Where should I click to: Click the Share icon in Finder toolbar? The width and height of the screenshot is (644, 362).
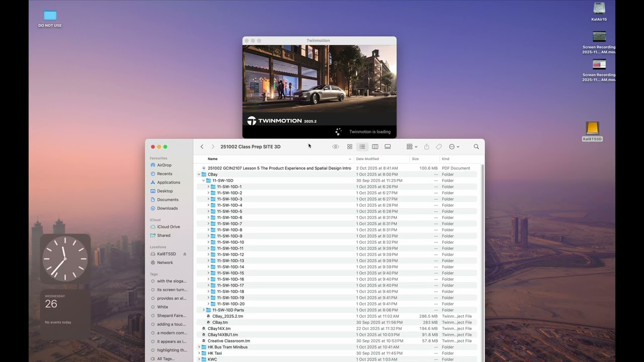pos(427,147)
